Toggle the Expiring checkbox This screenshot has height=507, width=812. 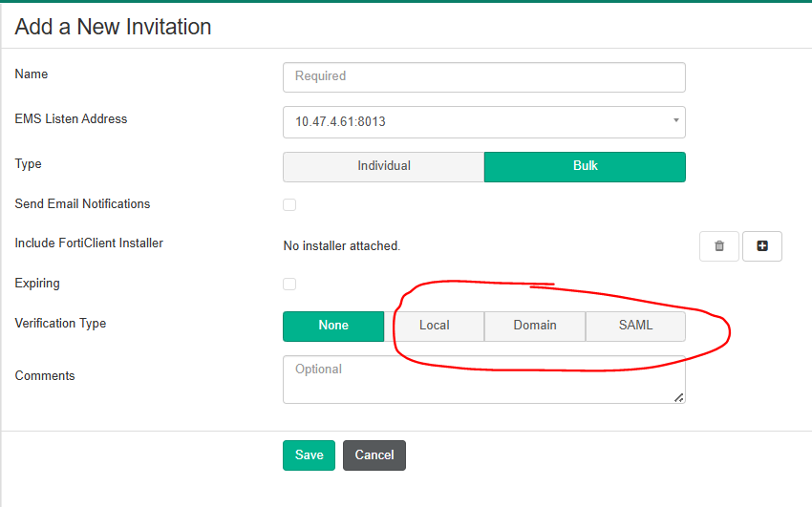pyautogui.click(x=289, y=284)
